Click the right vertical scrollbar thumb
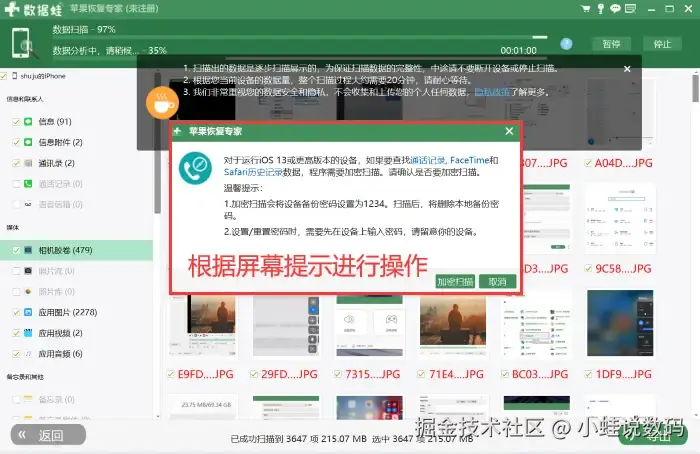 pos(696,88)
